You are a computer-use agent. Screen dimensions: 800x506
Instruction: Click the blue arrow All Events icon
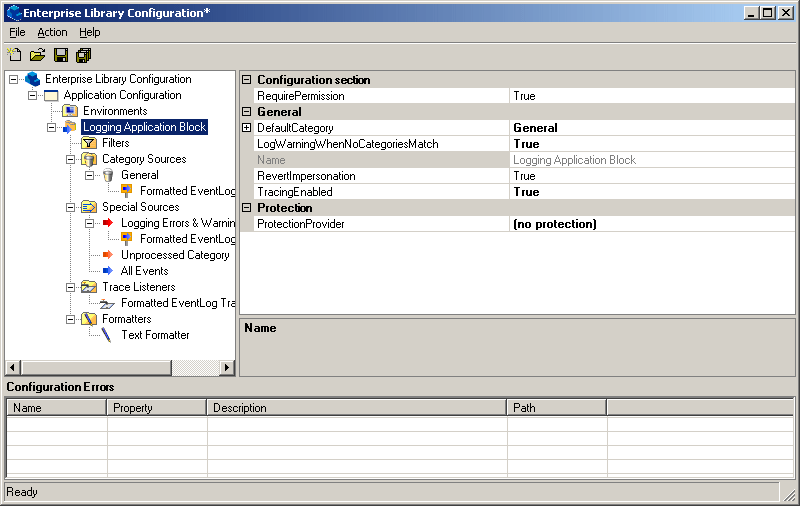pyautogui.click(x=108, y=271)
